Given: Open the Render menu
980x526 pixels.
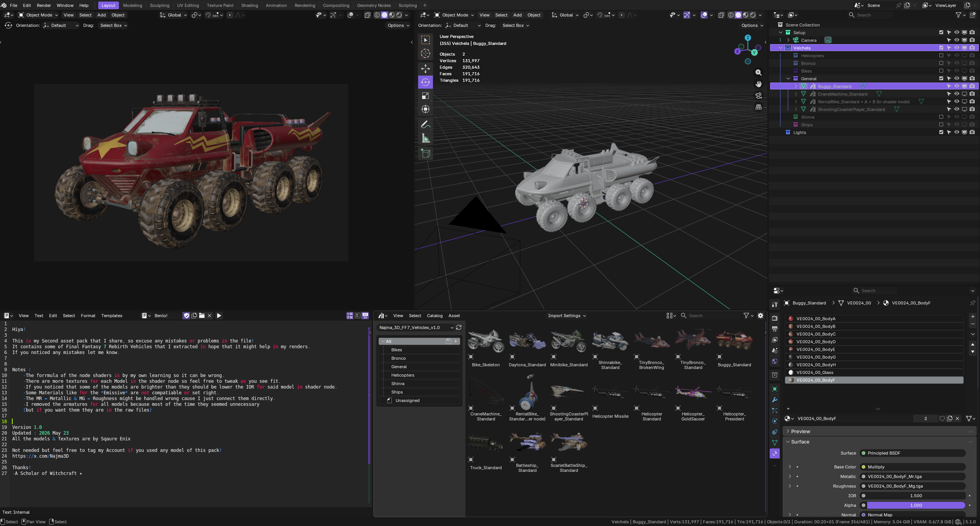Looking at the screenshot, I should click(x=44, y=5).
